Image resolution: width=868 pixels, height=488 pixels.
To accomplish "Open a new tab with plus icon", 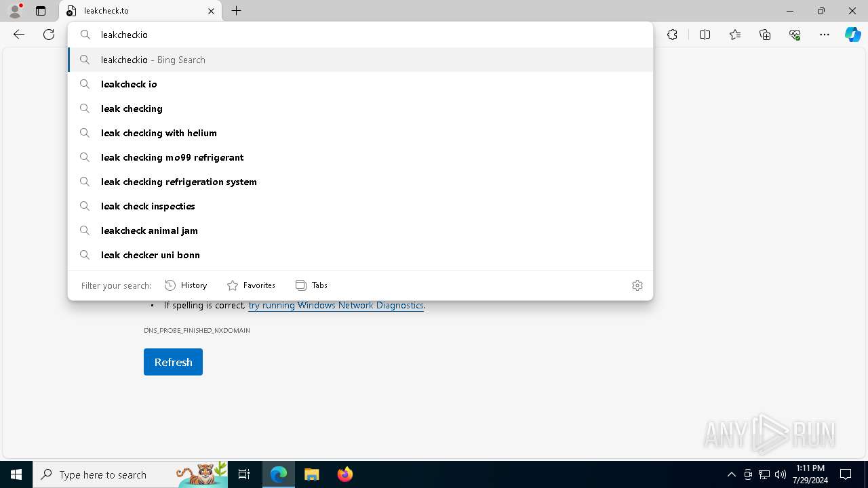I will tap(236, 11).
